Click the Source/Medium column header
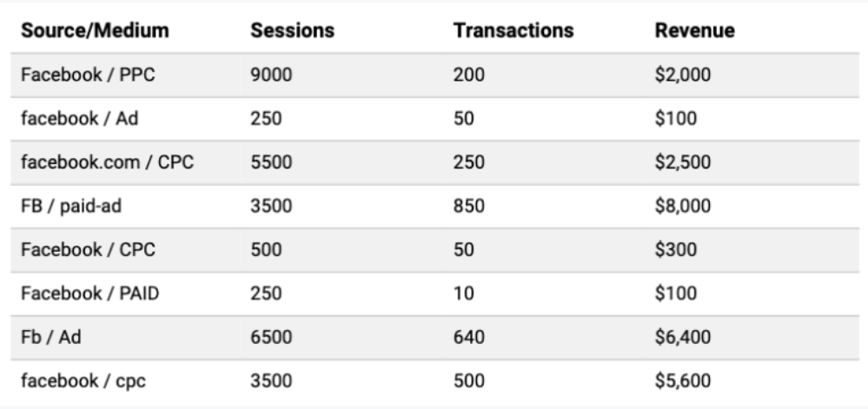Screen dimensions: 868x409 tap(96, 30)
